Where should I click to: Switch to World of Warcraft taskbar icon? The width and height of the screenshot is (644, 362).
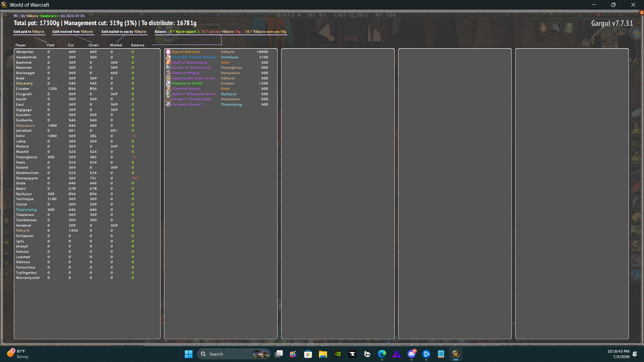(x=456, y=354)
